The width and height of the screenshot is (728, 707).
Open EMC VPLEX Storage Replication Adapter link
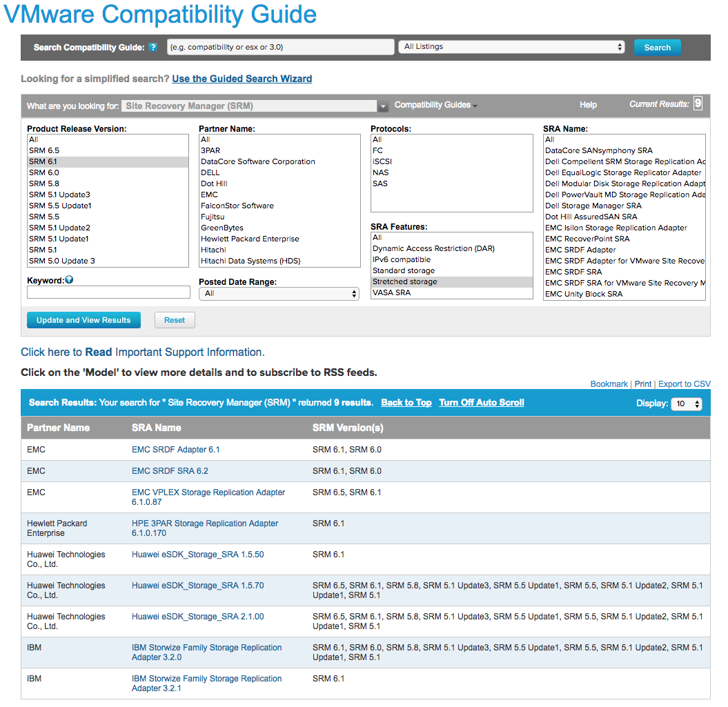pos(208,497)
